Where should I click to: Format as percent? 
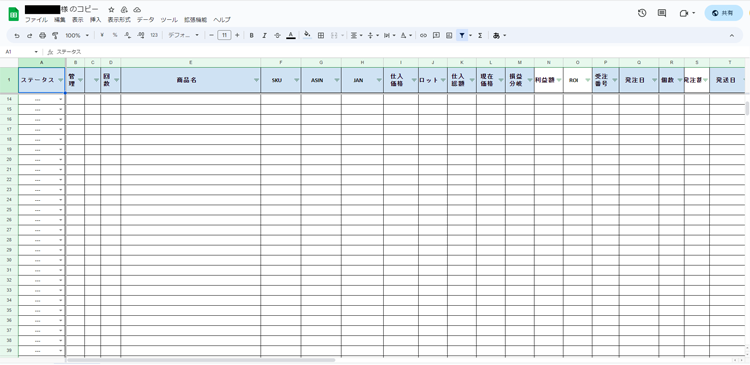pyautogui.click(x=115, y=35)
